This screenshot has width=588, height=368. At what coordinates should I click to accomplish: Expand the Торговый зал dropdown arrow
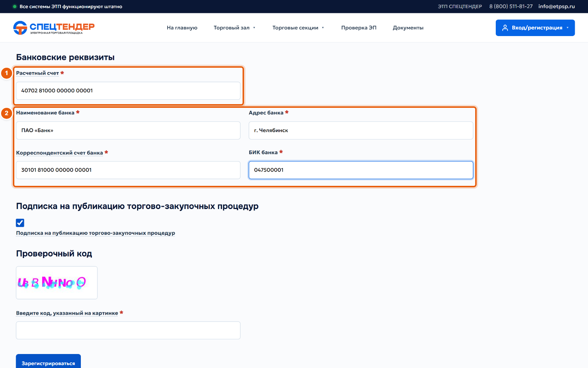pos(254,28)
